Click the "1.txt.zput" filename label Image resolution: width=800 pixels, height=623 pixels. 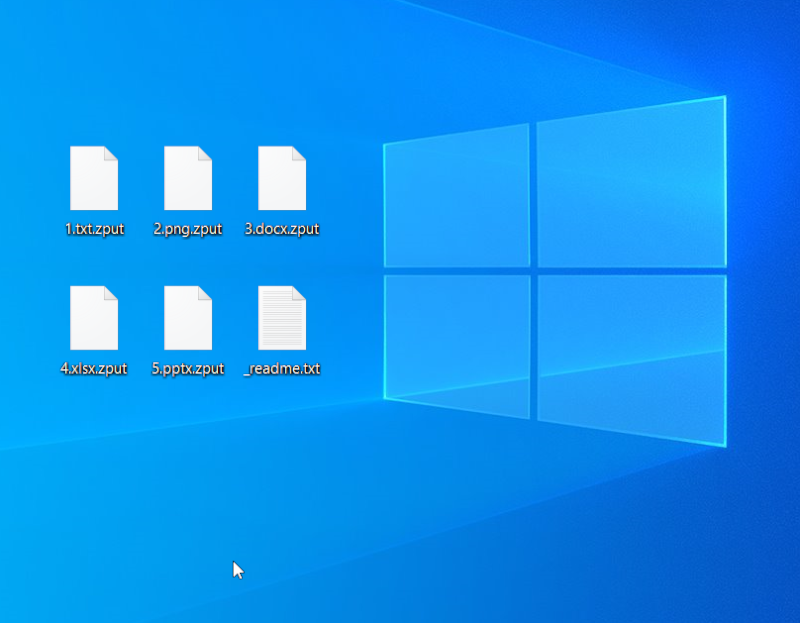click(94, 229)
